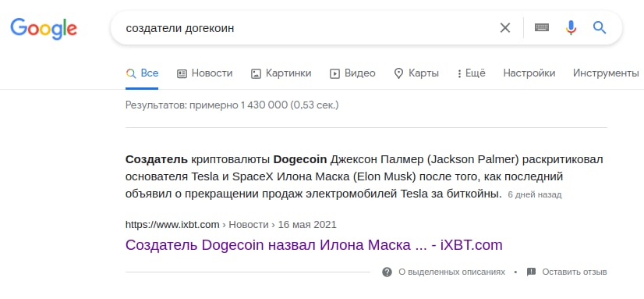
Task: Submit search with magnifying glass icon
Action: point(600,27)
